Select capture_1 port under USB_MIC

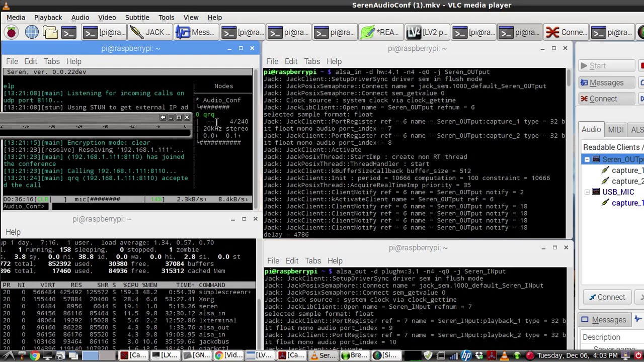pos(627,203)
